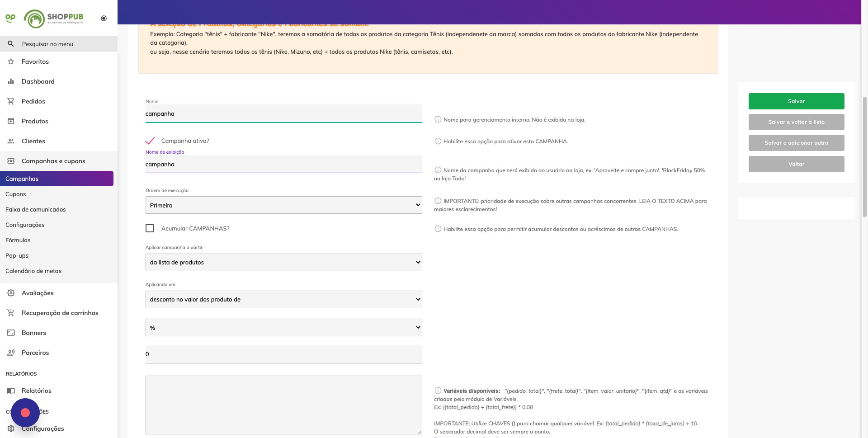
Task: Open the 'Aplicar campanha a partir' dropdown
Action: point(283,262)
